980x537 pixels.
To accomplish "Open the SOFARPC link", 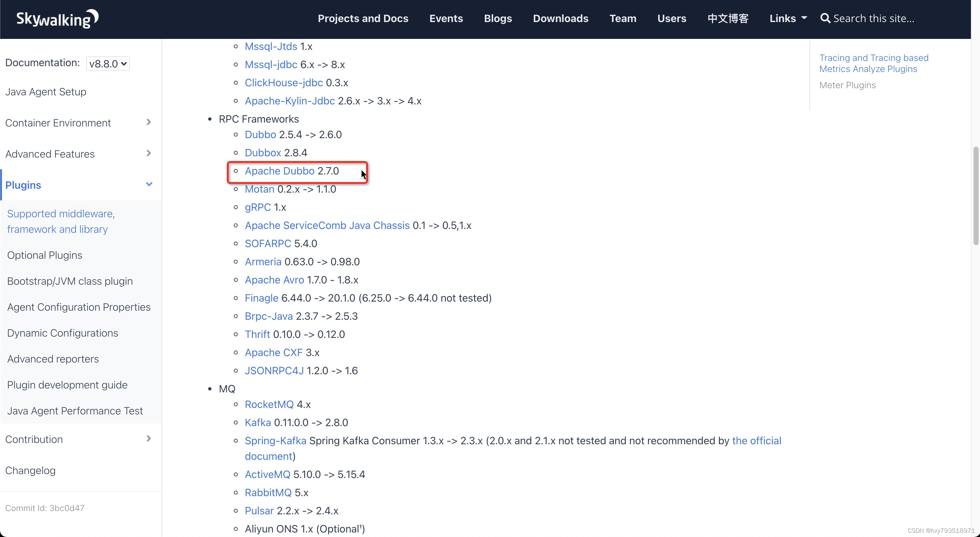I will 268,244.
